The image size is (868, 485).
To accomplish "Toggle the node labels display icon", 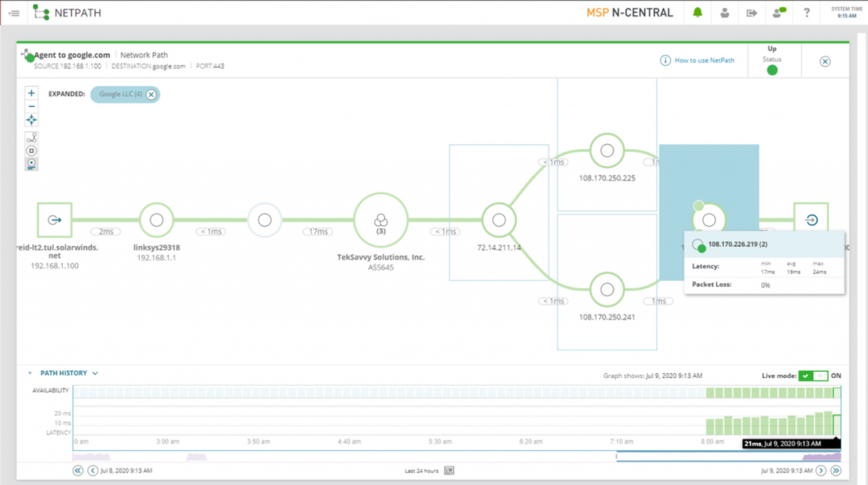I will coord(31,164).
